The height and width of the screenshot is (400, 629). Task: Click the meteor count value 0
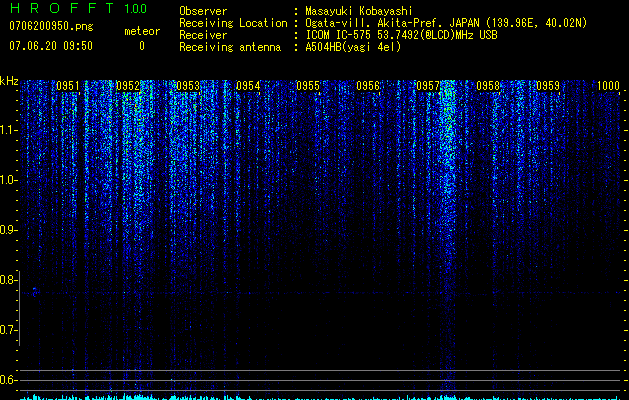click(142, 46)
